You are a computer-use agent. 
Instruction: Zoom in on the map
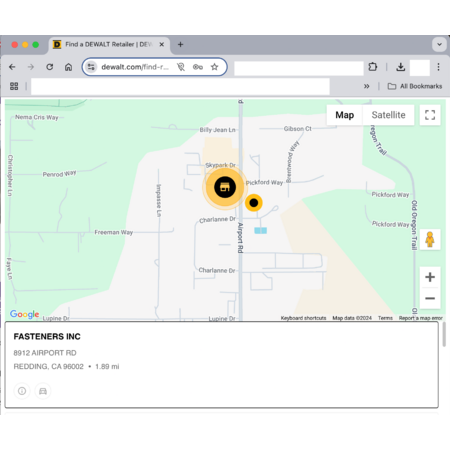click(x=430, y=277)
